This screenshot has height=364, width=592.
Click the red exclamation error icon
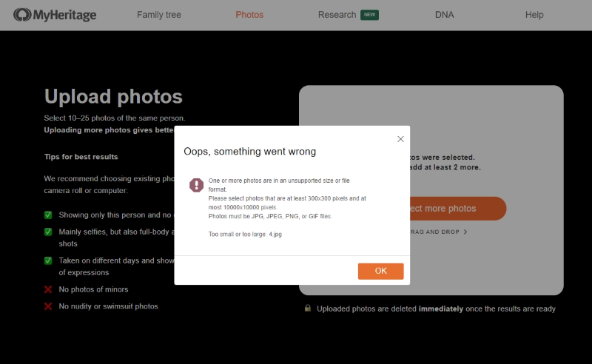coord(196,185)
